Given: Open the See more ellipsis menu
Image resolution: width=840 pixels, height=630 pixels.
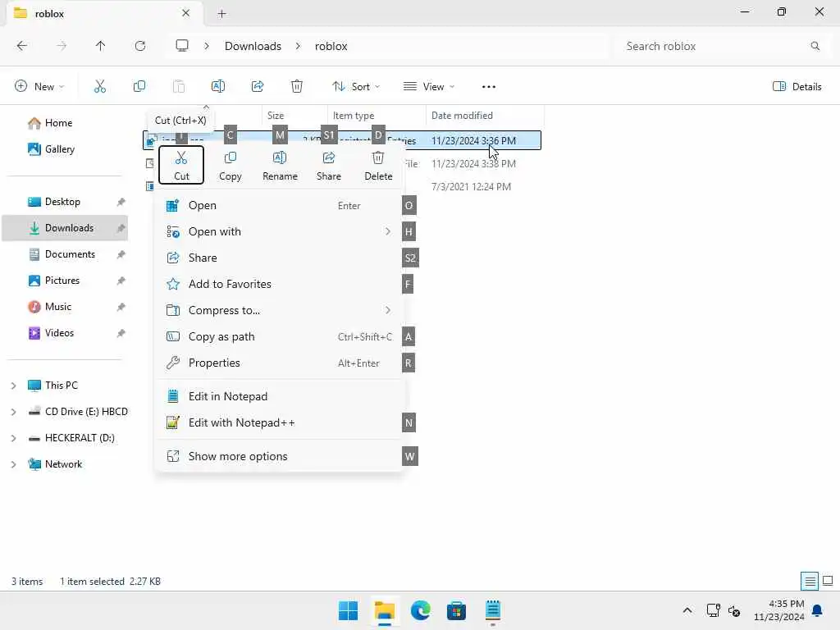Looking at the screenshot, I should pyautogui.click(x=489, y=86).
